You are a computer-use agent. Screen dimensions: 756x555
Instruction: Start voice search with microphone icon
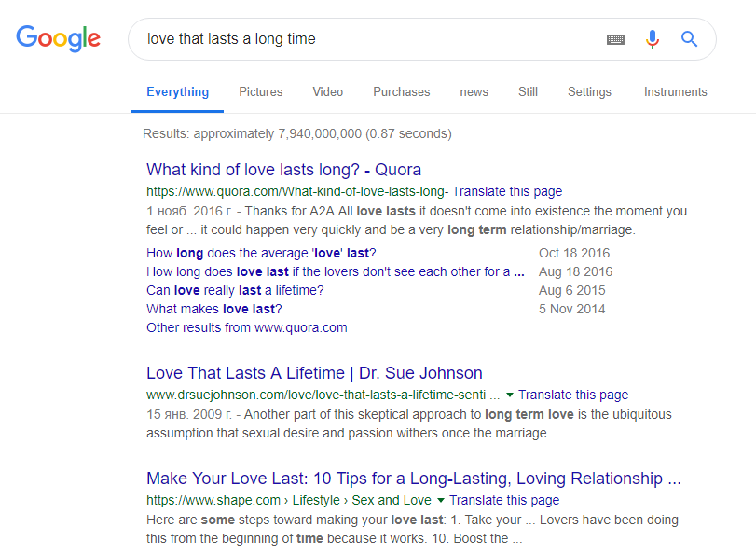(x=653, y=38)
